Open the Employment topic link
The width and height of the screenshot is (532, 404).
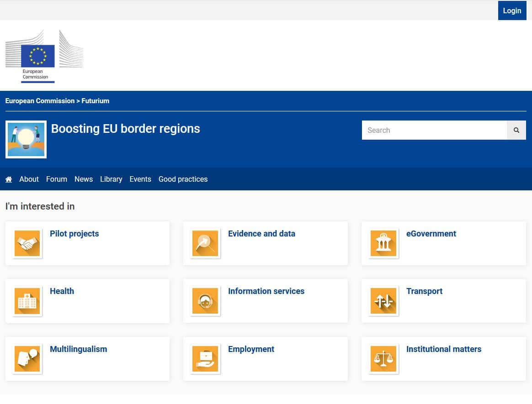point(251,349)
